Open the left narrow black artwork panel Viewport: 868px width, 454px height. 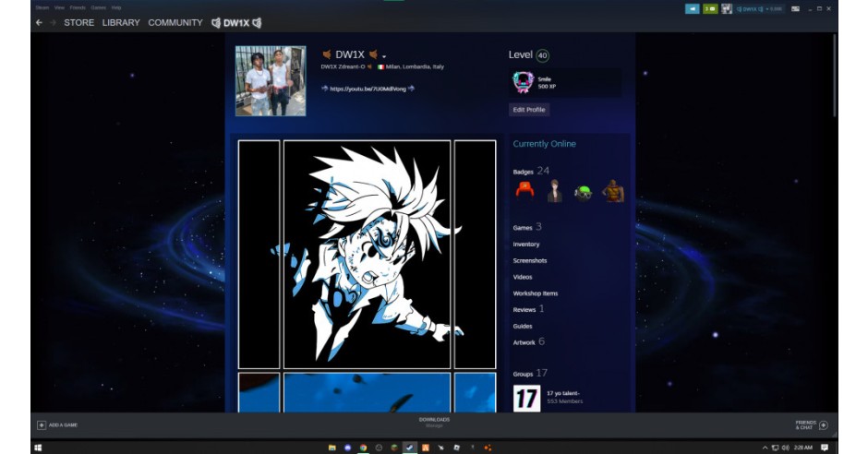259,255
